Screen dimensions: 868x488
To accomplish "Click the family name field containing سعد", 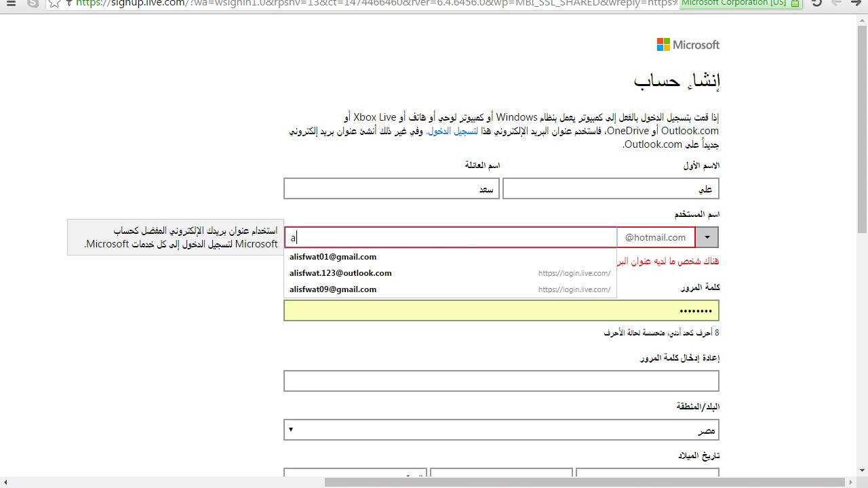I will coord(391,188).
